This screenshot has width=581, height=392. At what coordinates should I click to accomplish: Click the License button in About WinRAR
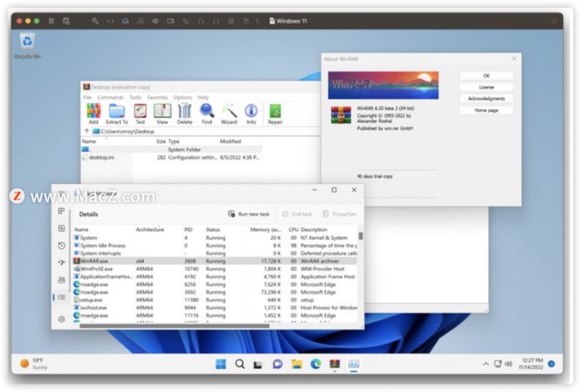486,87
